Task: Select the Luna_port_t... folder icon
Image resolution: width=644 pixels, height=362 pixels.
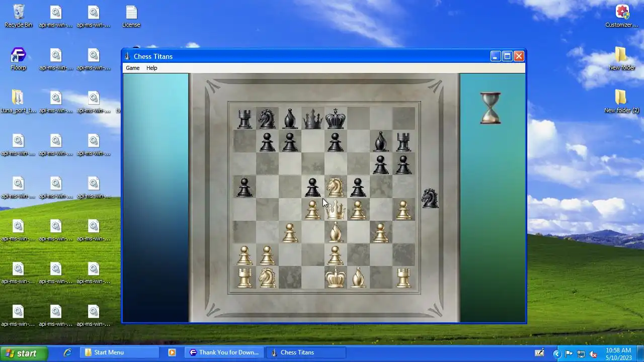Action: pos(18,101)
